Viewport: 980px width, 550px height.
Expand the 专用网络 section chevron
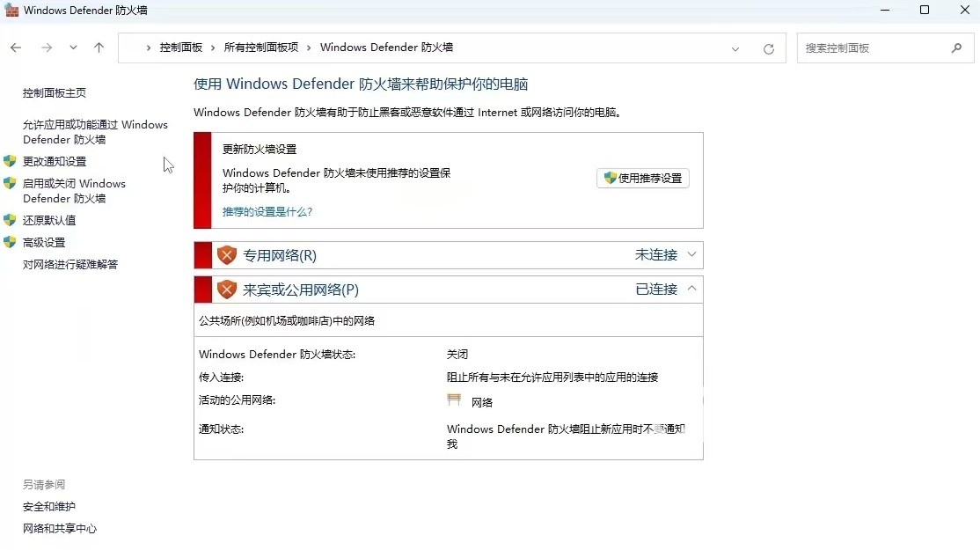(691, 255)
